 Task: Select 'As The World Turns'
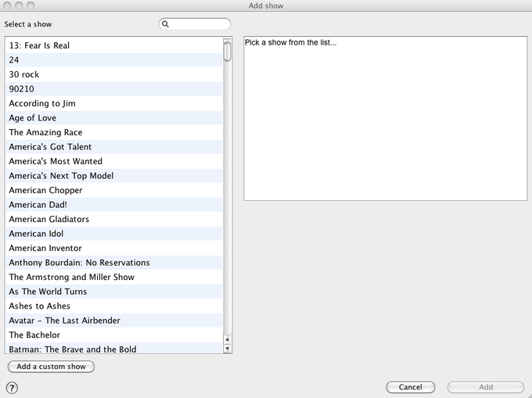[114, 292]
